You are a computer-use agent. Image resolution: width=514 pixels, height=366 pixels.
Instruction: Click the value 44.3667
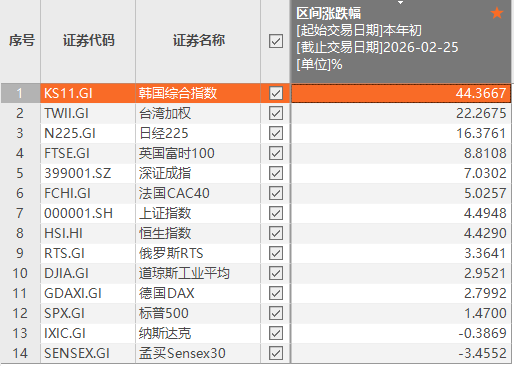(x=481, y=93)
